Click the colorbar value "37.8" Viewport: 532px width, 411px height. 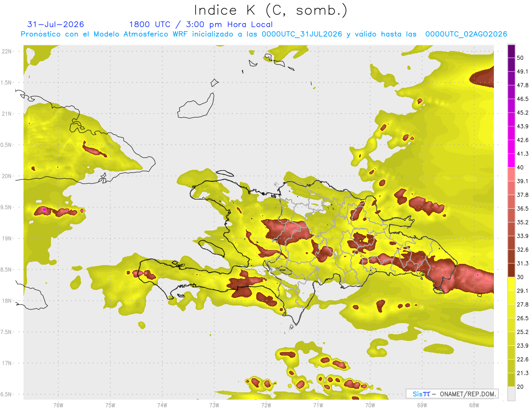click(x=522, y=195)
